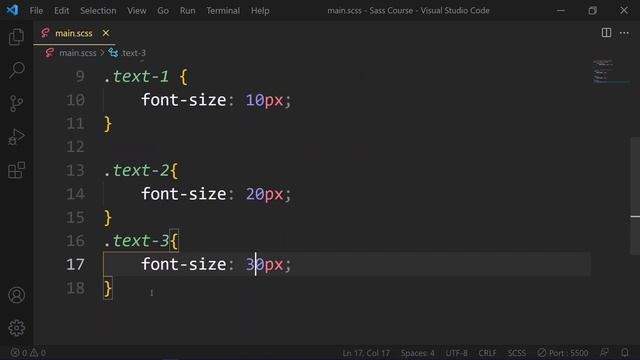The width and height of the screenshot is (640, 360).
Task: Click line number 16 in the gutter
Action: point(76,241)
